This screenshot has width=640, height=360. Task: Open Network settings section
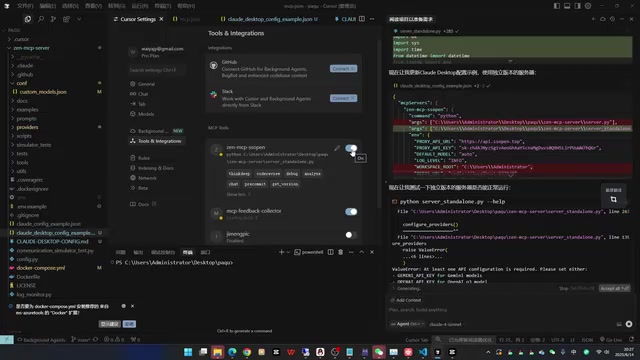[x=147, y=178]
